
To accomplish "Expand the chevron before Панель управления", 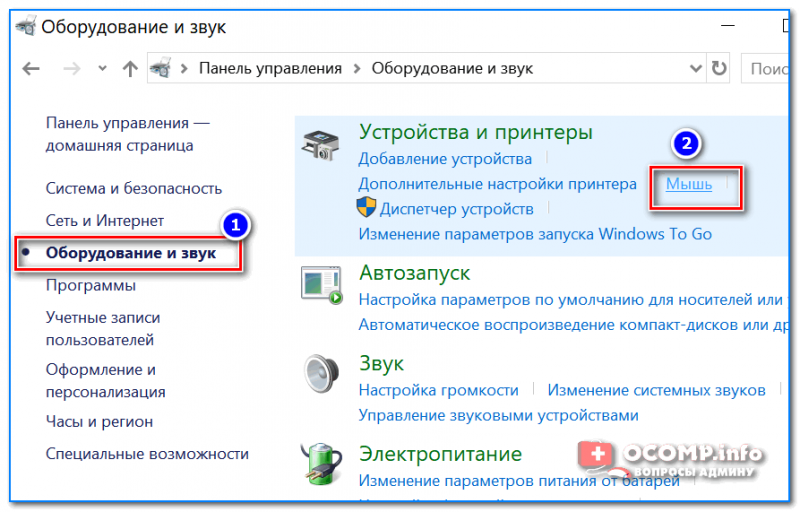I will click(184, 68).
